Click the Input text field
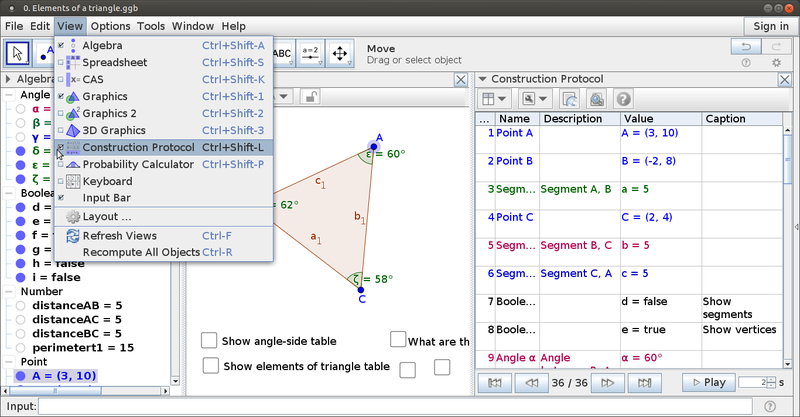This screenshot has width=800, height=417. 395,406
